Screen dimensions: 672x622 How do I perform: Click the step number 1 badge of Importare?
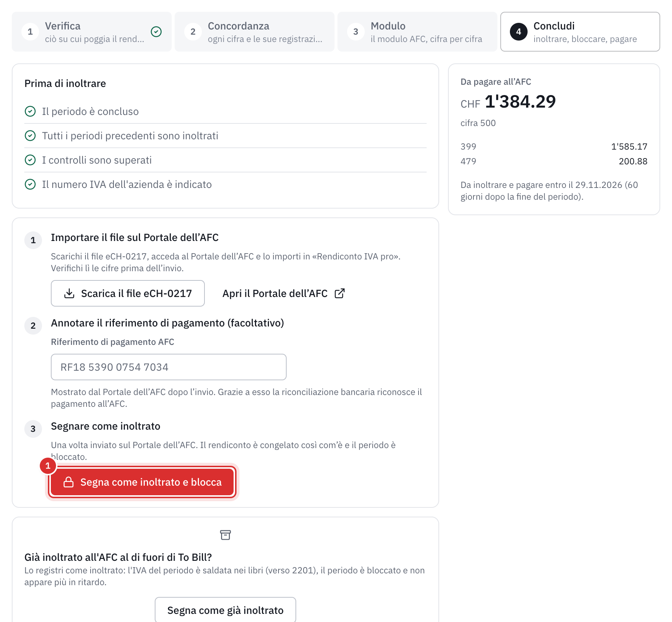[x=33, y=240]
